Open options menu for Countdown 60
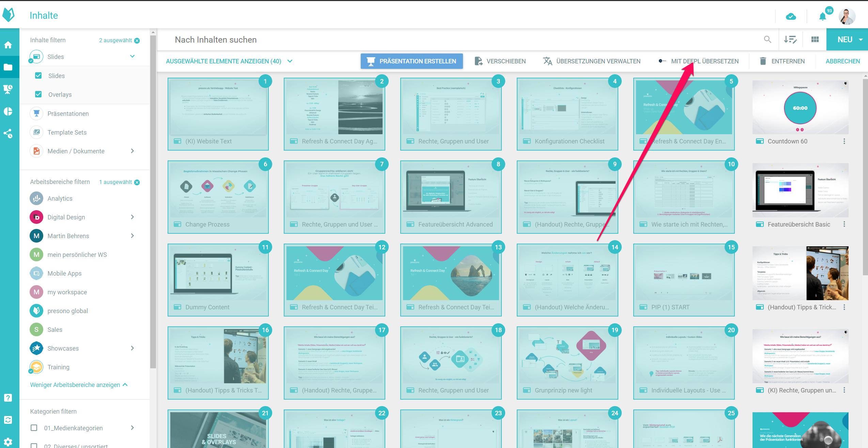 click(844, 141)
